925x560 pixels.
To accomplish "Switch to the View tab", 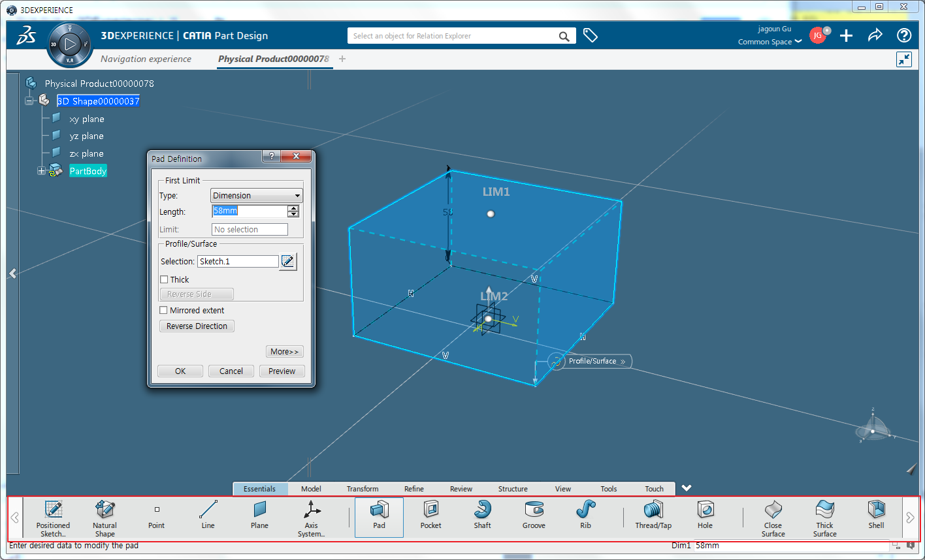I will [x=563, y=489].
